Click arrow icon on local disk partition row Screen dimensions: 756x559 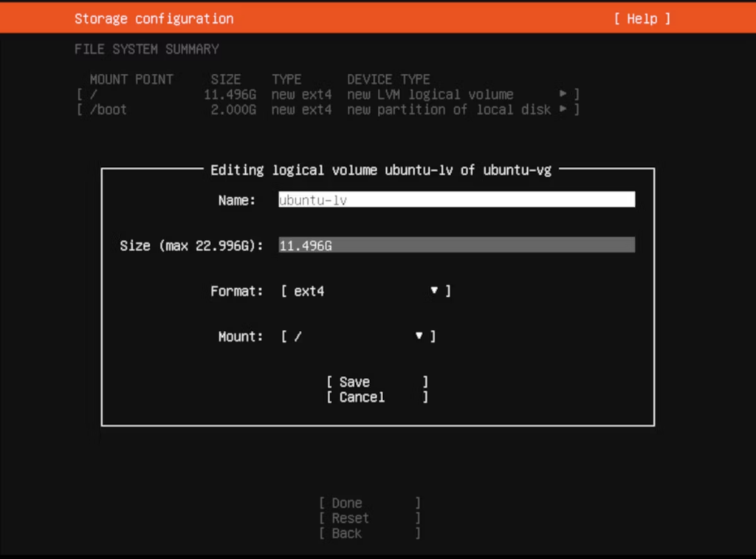[x=563, y=109]
